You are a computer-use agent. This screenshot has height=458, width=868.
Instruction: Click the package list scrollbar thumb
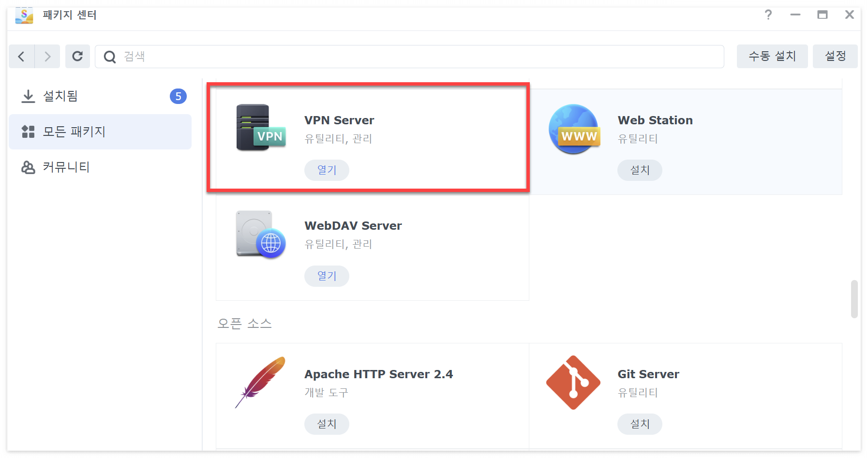point(854,299)
